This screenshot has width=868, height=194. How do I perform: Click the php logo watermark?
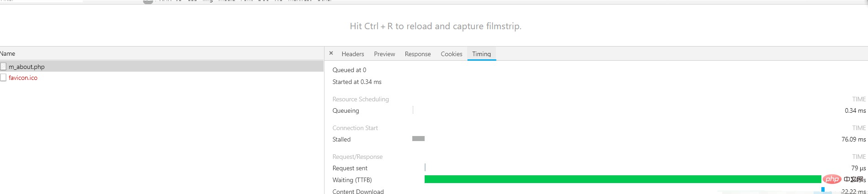pos(832,179)
